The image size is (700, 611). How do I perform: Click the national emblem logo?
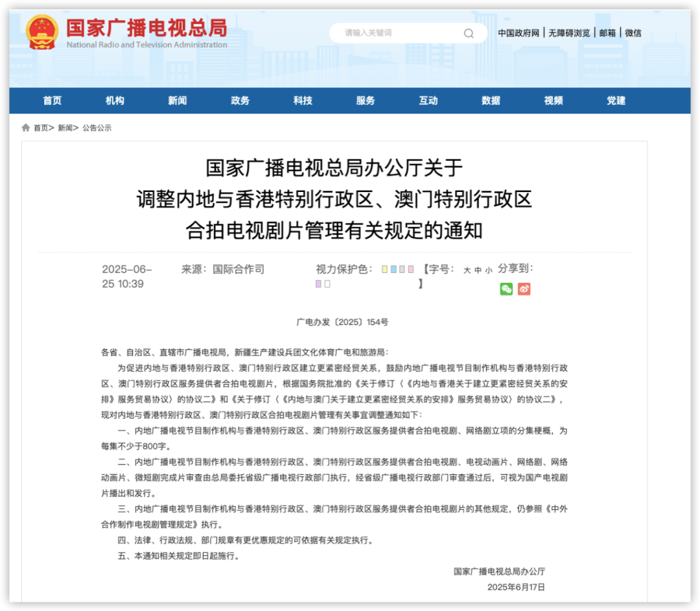[x=42, y=32]
